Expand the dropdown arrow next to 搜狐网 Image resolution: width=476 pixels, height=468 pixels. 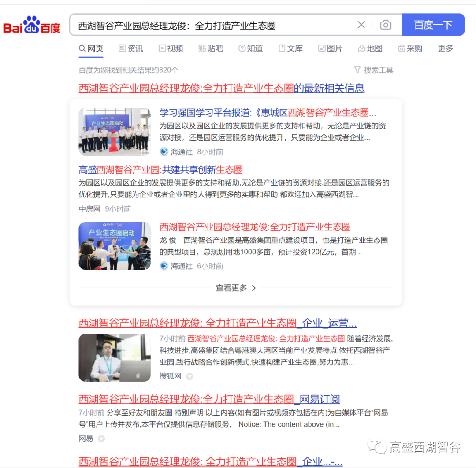(190, 377)
